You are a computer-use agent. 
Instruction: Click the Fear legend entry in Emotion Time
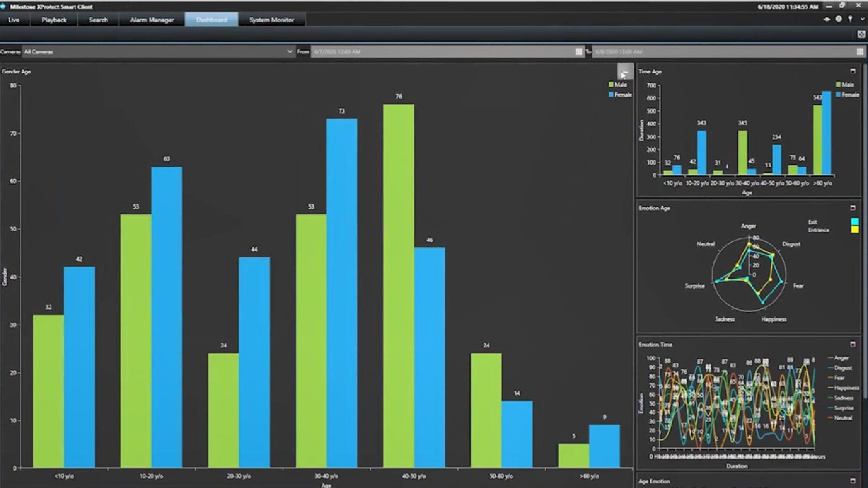(836, 378)
